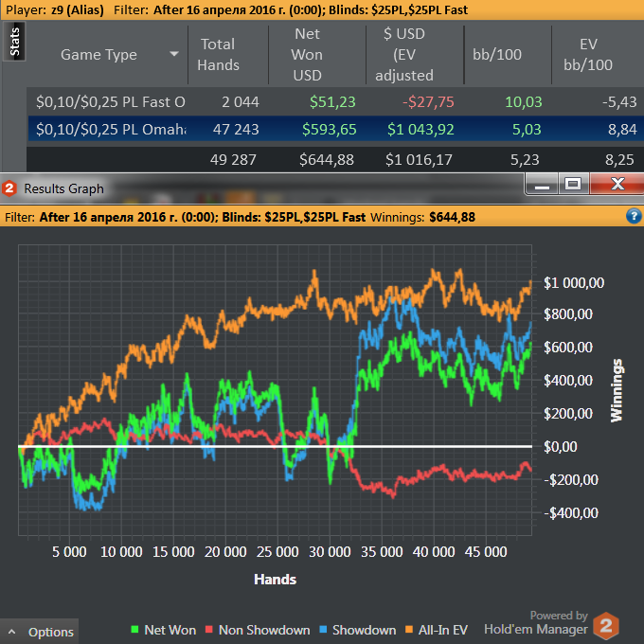Sort by Net Won USD column header

point(307,55)
